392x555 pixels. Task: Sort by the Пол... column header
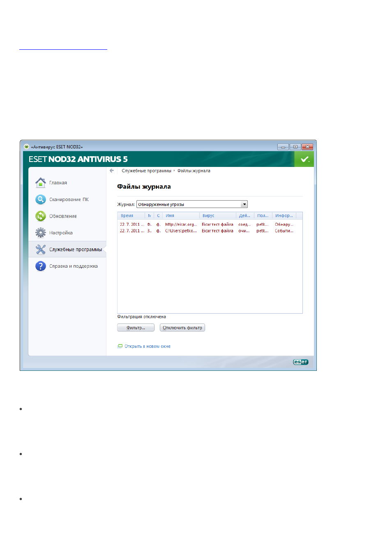pyautogui.click(x=263, y=215)
